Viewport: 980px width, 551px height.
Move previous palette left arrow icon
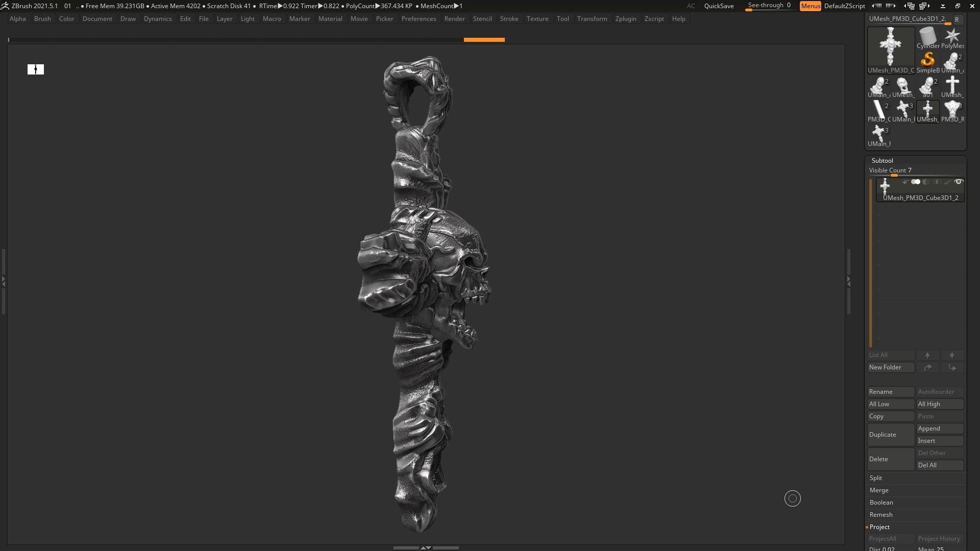(877, 6)
